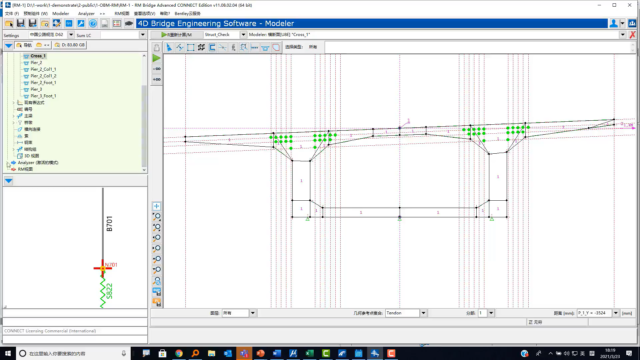Open the distance P_1_Y dropdown arrow
Viewport: 640px width, 360px height.
coord(616,313)
